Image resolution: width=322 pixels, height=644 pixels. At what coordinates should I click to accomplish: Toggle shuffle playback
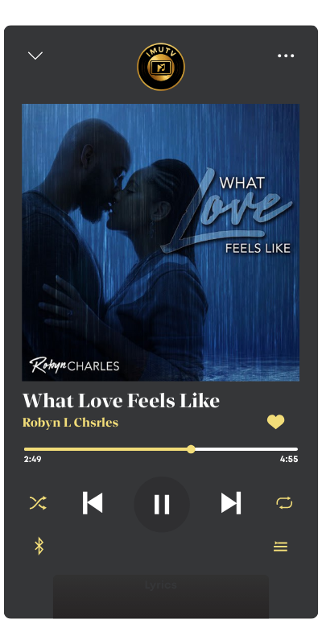[x=38, y=502]
